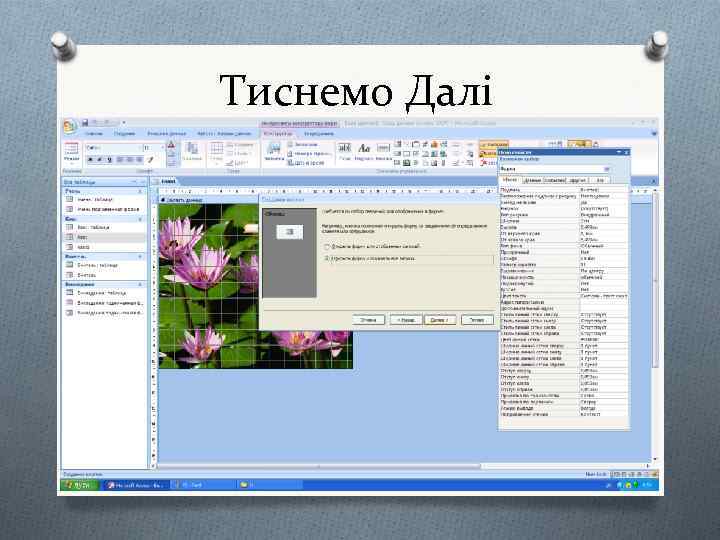Open the quick access toolbar customize arrow
The width and height of the screenshot is (720, 540).
pyautogui.click(x=124, y=123)
